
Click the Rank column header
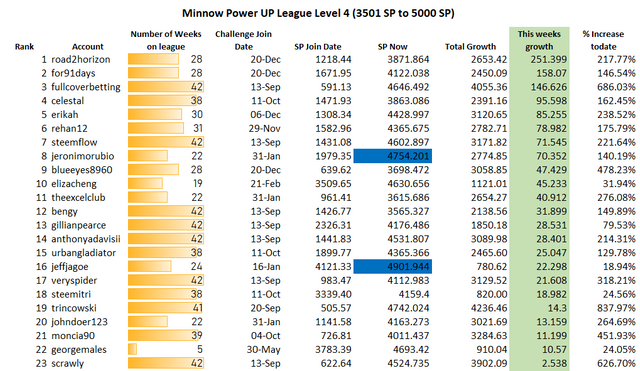(24, 47)
